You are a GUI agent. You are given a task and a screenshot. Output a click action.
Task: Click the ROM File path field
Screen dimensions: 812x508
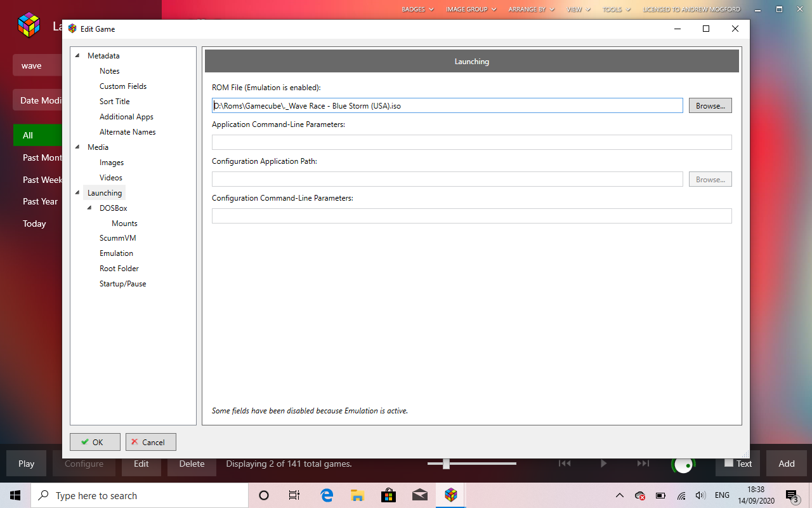coord(447,105)
